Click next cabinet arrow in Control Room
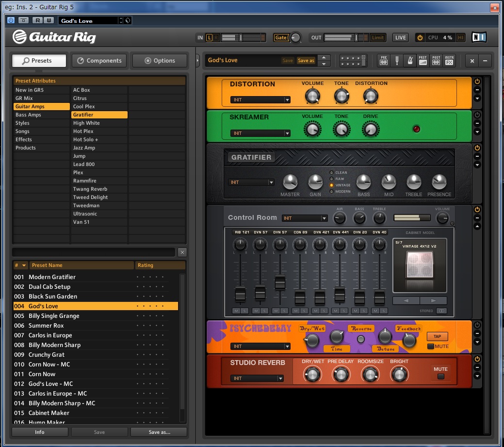This screenshot has width=504, height=447. pos(433,301)
